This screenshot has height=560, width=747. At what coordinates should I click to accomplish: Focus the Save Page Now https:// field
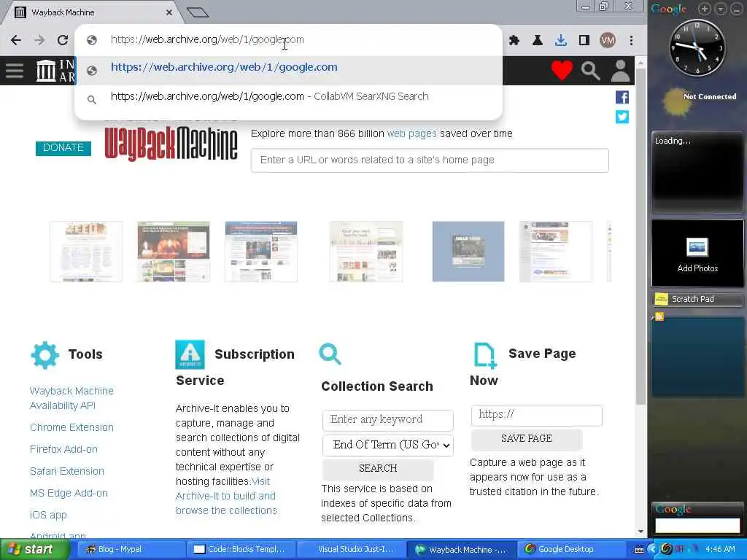pyautogui.click(x=536, y=415)
